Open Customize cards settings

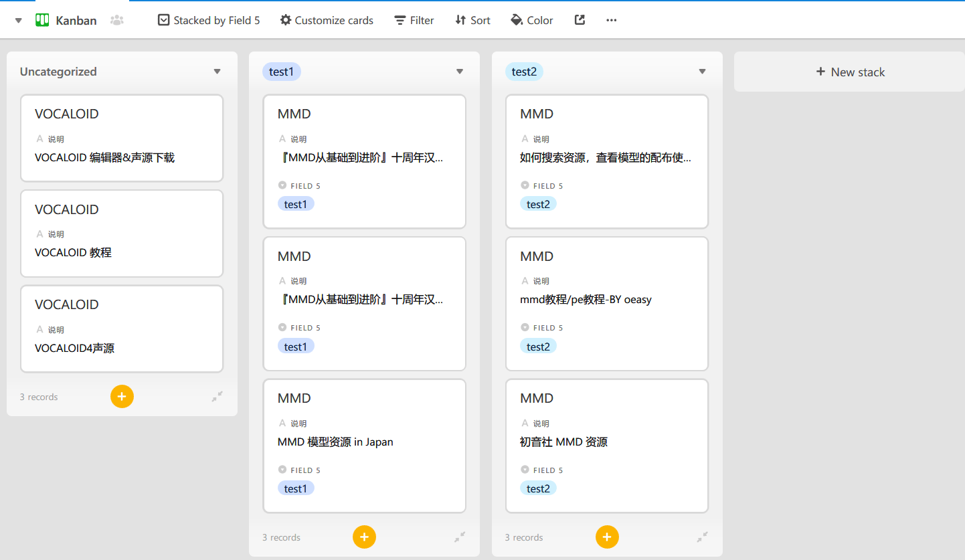(327, 20)
